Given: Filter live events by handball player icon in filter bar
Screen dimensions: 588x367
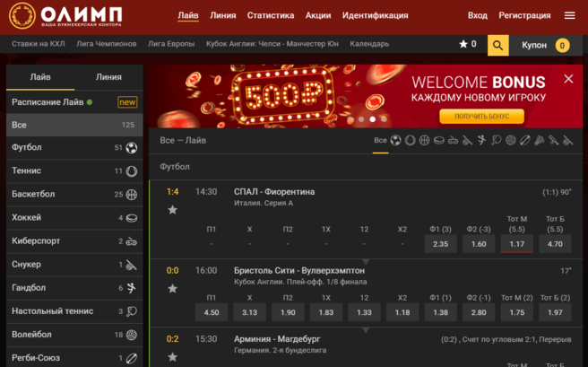Looking at the screenshot, I should [x=482, y=140].
